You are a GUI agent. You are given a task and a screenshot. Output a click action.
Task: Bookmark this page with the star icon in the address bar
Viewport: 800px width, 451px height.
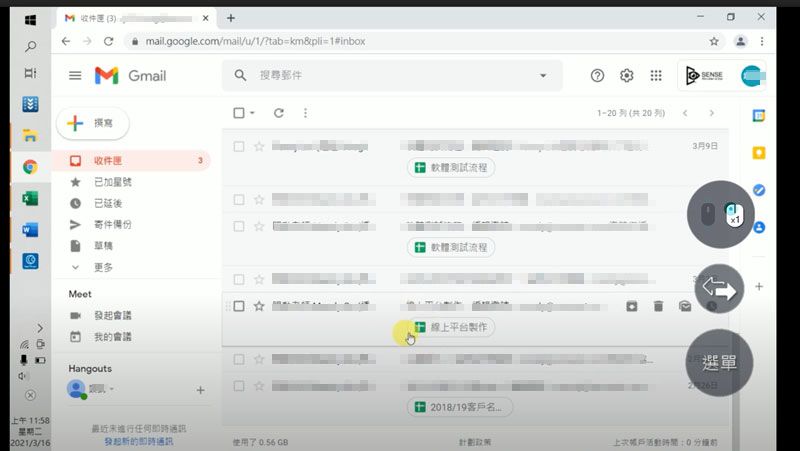tap(714, 41)
